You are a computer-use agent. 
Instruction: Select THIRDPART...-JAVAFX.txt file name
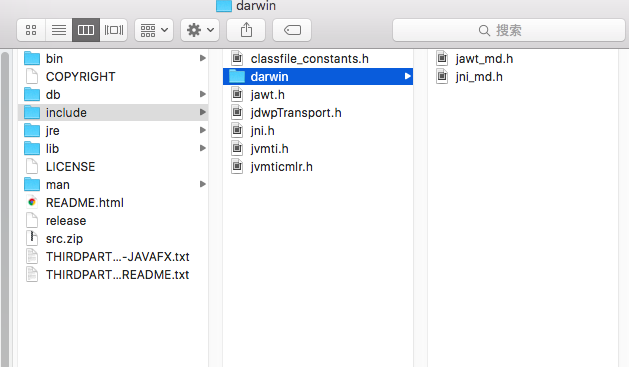click(118, 257)
